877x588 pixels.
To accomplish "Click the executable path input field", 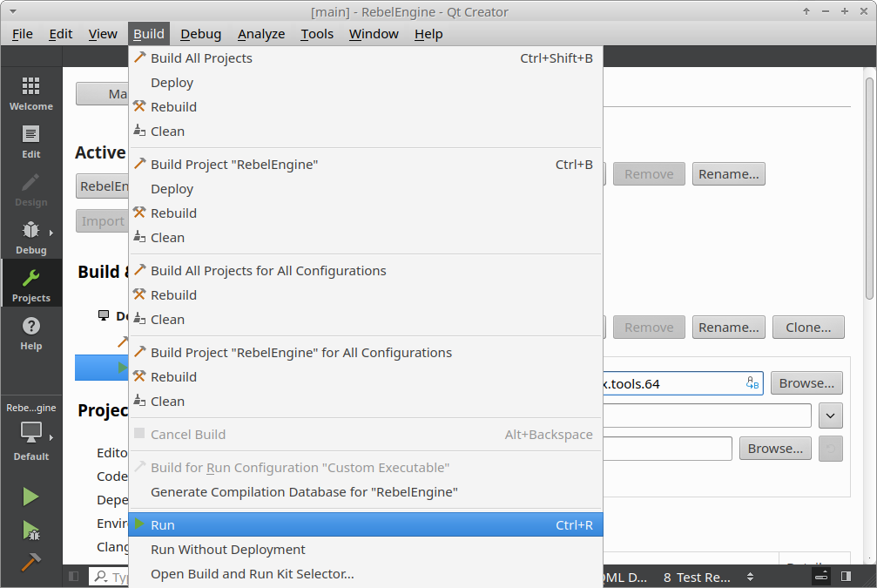I will pos(683,383).
